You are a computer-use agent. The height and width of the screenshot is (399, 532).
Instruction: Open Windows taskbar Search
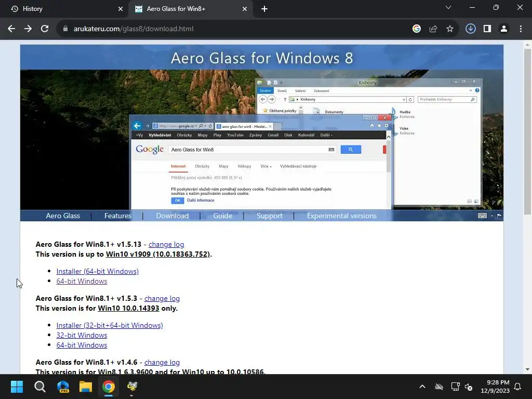tap(39, 387)
